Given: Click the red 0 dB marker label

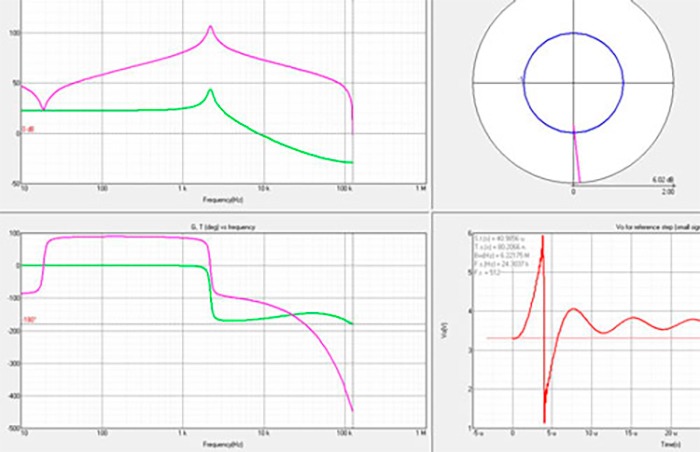Looking at the screenshot, I should coord(28,129).
